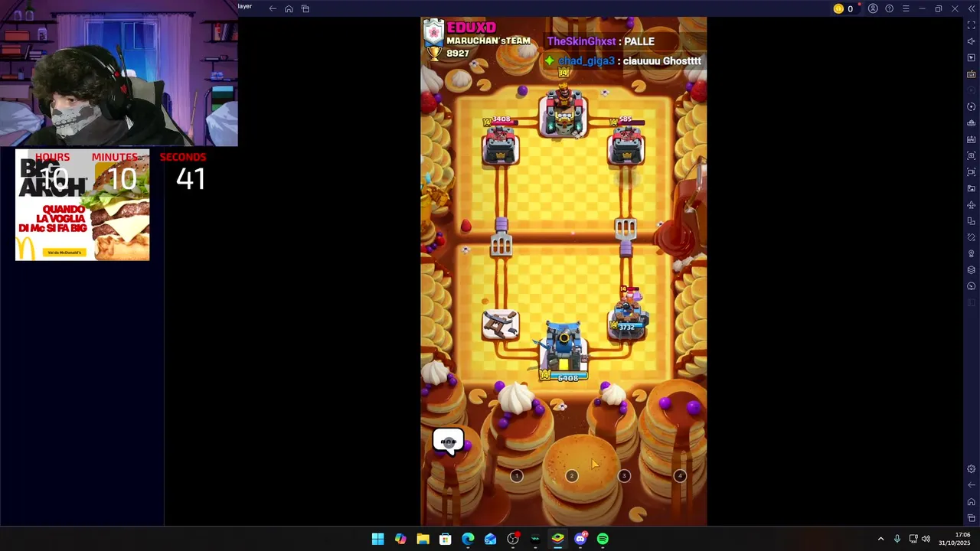Open the install APK icon
980x551 pixels.
971,139
